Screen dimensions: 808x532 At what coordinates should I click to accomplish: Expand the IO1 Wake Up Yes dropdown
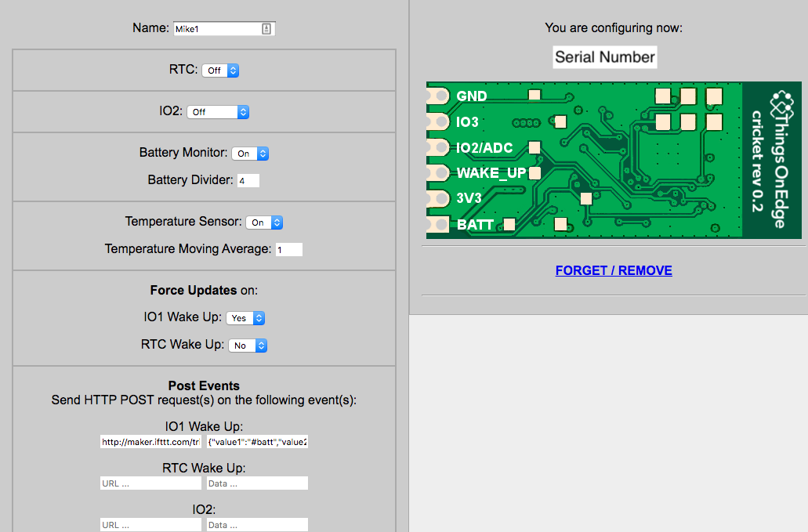[x=245, y=318]
